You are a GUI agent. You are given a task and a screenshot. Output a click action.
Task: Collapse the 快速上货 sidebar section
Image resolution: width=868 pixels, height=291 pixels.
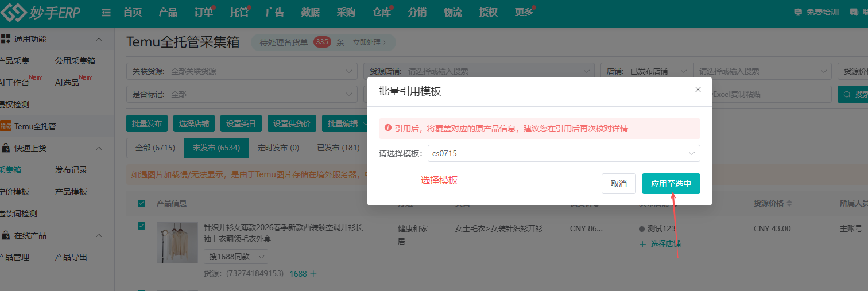(99, 148)
